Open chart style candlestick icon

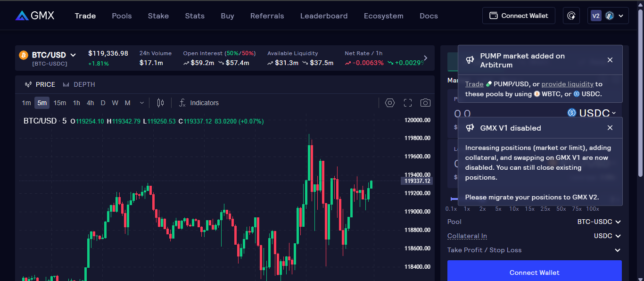(x=160, y=103)
